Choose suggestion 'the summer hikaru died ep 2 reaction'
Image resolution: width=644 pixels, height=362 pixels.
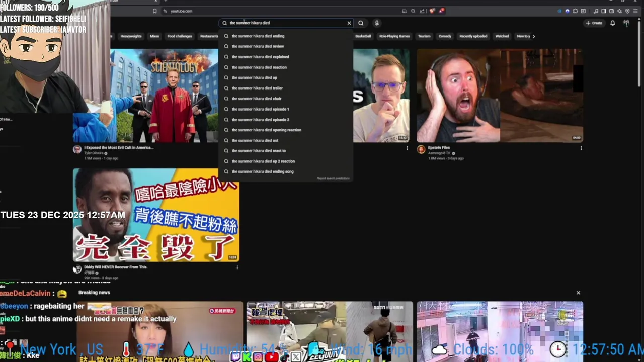click(285, 161)
